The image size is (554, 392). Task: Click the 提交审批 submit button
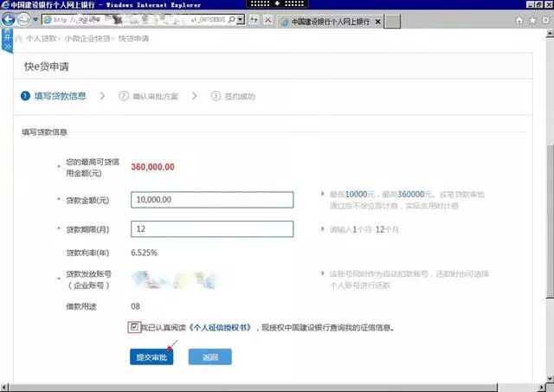(151, 357)
